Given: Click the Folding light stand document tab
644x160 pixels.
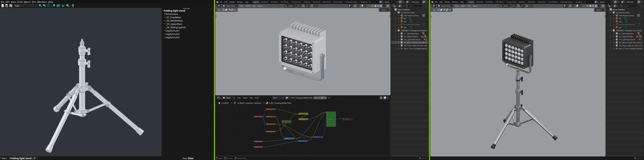Looking at the screenshot, I should pyautogui.click(x=23, y=158).
